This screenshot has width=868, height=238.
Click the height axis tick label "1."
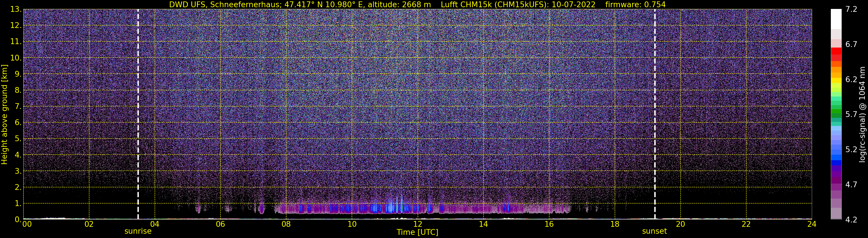click(18, 204)
